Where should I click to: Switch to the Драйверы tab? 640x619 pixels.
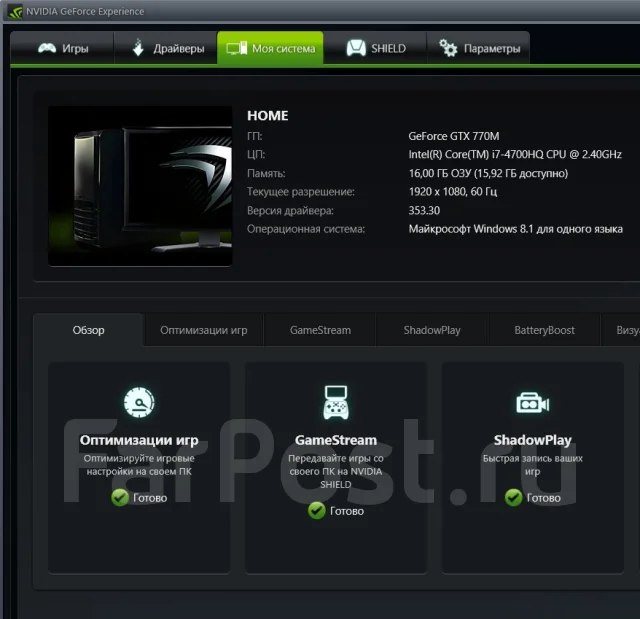[x=166, y=48]
